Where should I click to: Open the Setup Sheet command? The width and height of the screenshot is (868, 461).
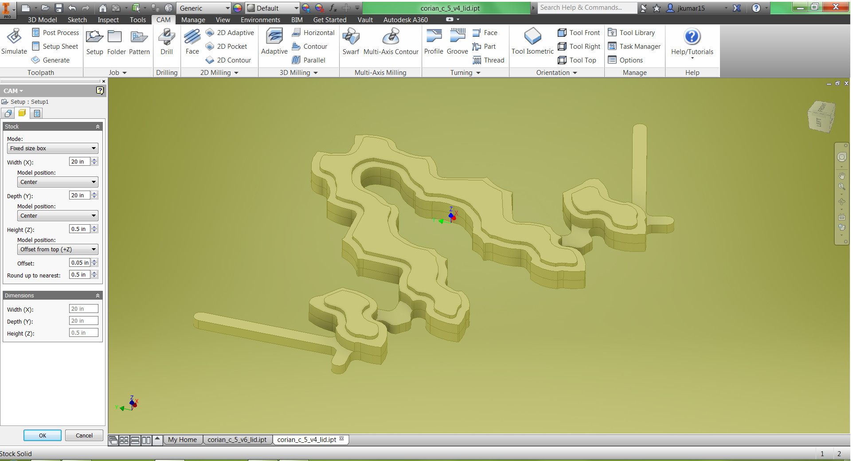coord(55,47)
